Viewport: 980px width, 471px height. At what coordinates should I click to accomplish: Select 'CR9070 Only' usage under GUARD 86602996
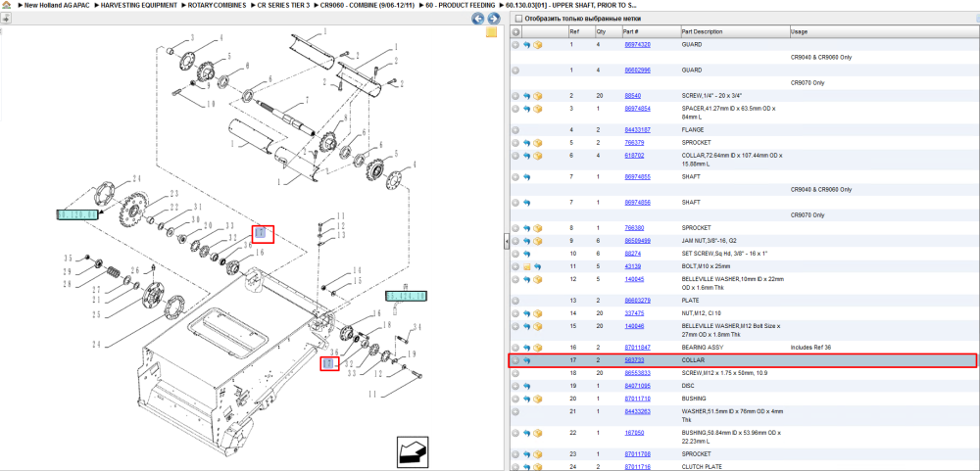tap(808, 82)
